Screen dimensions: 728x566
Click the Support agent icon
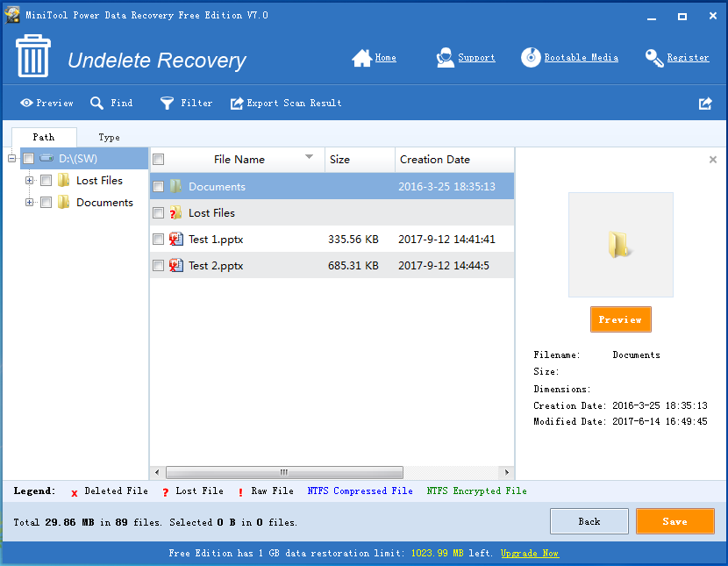click(446, 58)
